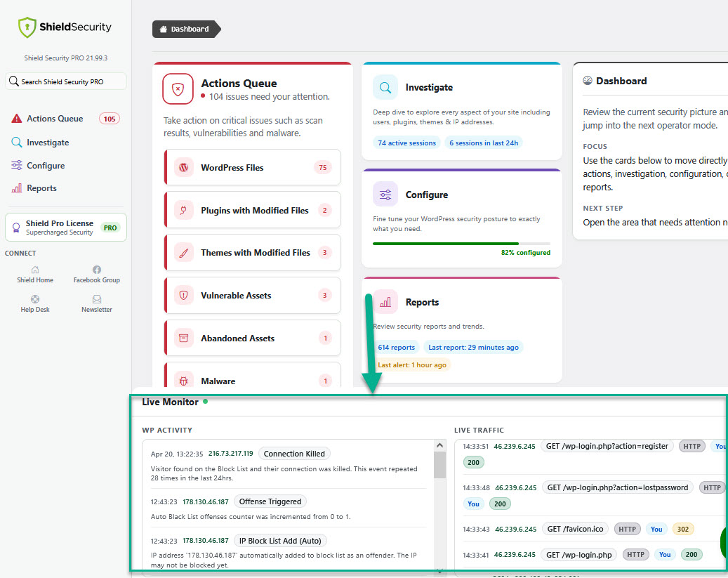Click the Abandoned Assets archive box icon
This screenshot has height=578, width=728.
[x=184, y=338]
